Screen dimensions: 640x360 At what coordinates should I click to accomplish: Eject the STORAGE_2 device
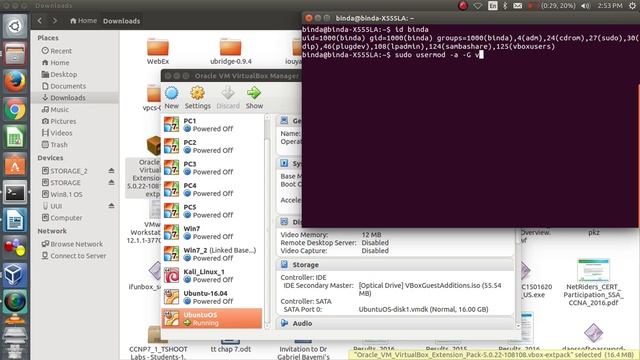pyautogui.click(x=111, y=171)
